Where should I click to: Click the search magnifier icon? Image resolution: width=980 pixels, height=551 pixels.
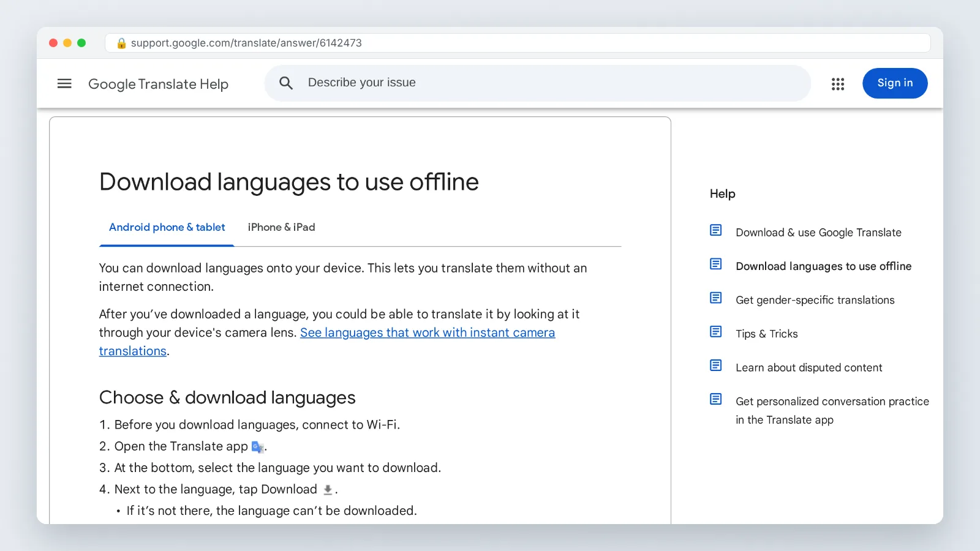(286, 83)
